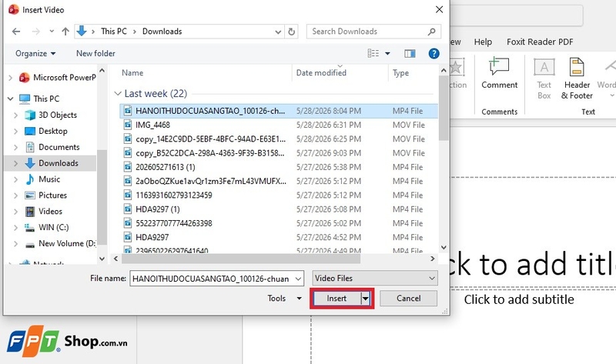The width and height of the screenshot is (616, 364).
Task: Select file 202605271613 (1)
Action: [x=279, y=167]
